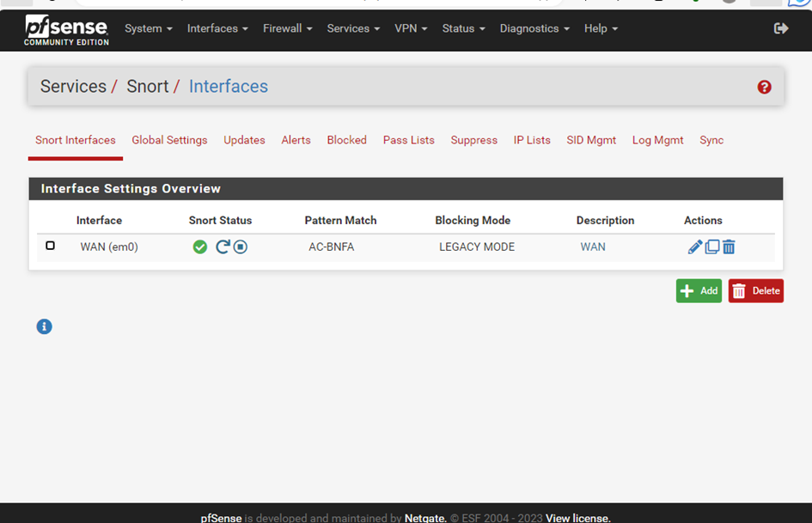Expand the Diagnostics dropdown
812x523 pixels.
[x=534, y=28]
